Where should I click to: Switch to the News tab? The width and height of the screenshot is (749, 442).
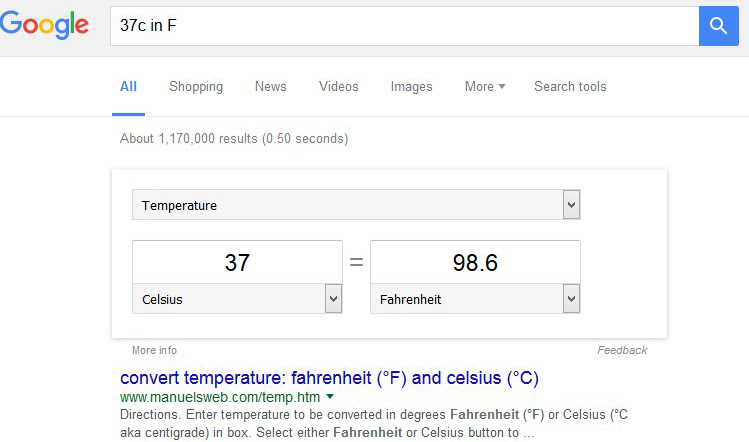[270, 86]
